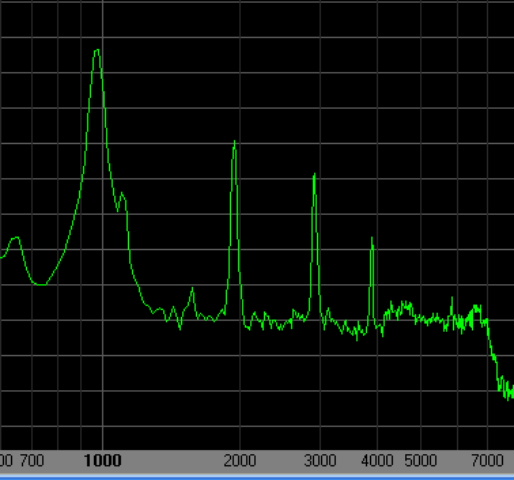The width and height of the screenshot is (514, 480).
Task: Click the 700 frequency axis label
Action: (32, 461)
